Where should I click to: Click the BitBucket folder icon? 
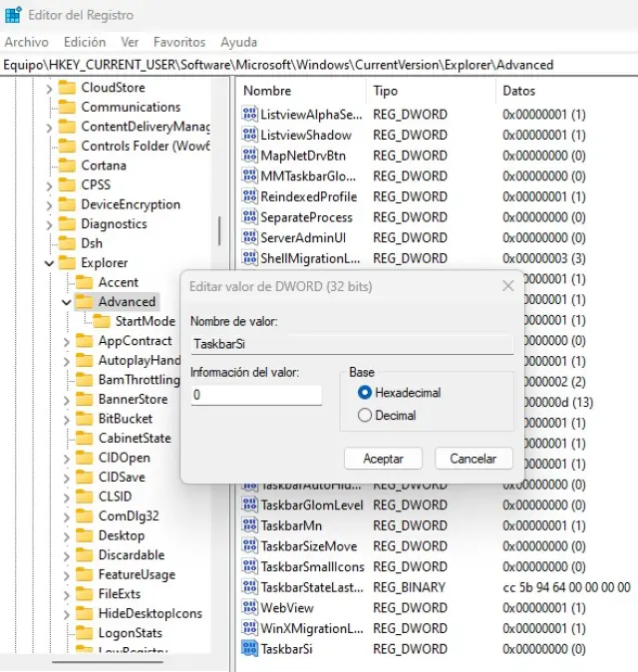[84, 419]
